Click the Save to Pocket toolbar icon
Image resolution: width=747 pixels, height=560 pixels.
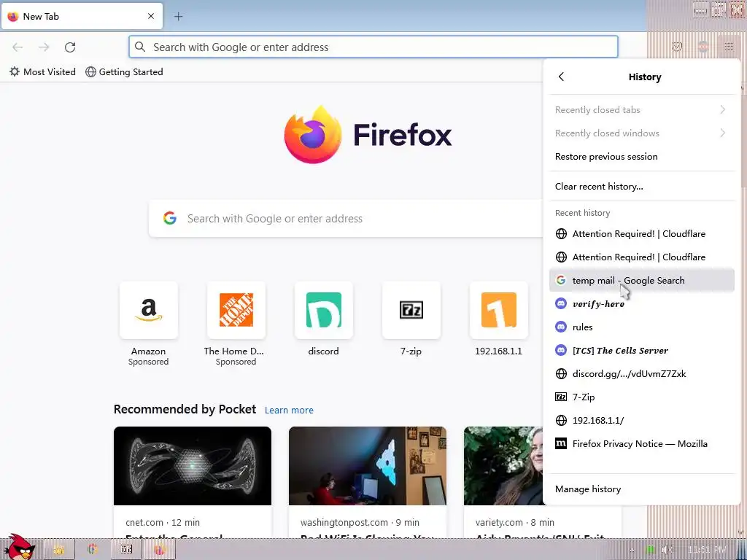point(677,47)
